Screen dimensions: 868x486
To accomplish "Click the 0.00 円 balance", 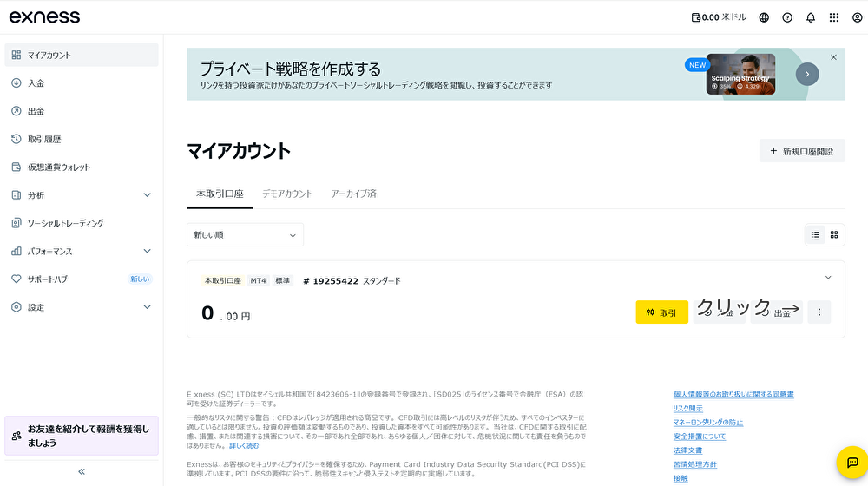I will 226,314.
